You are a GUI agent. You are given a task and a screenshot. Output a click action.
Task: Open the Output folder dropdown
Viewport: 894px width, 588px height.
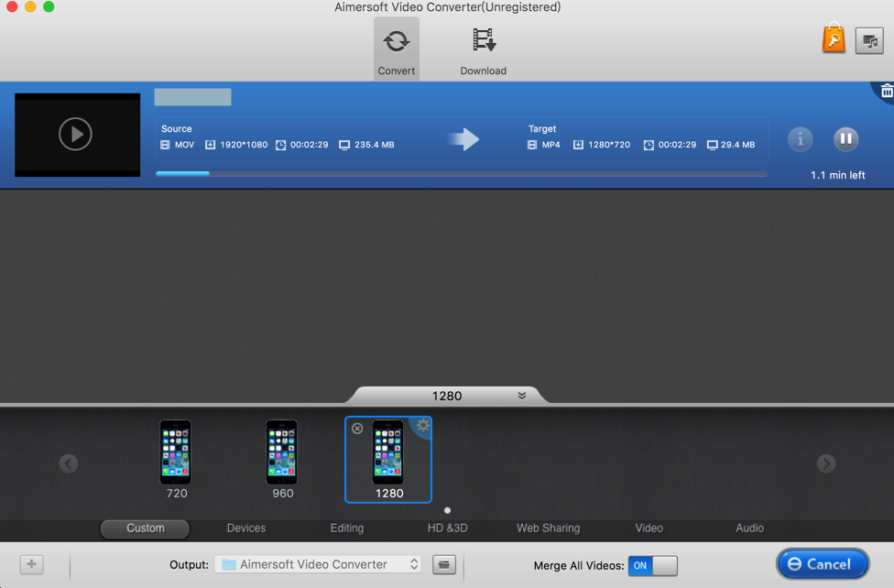318,564
